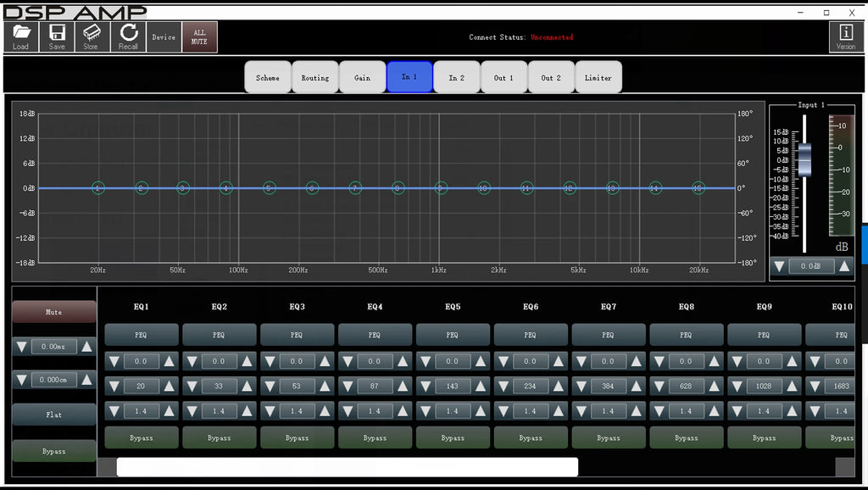Open the Out 1 tab
The width and height of the screenshot is (868, 490).
tap(504, 77)
